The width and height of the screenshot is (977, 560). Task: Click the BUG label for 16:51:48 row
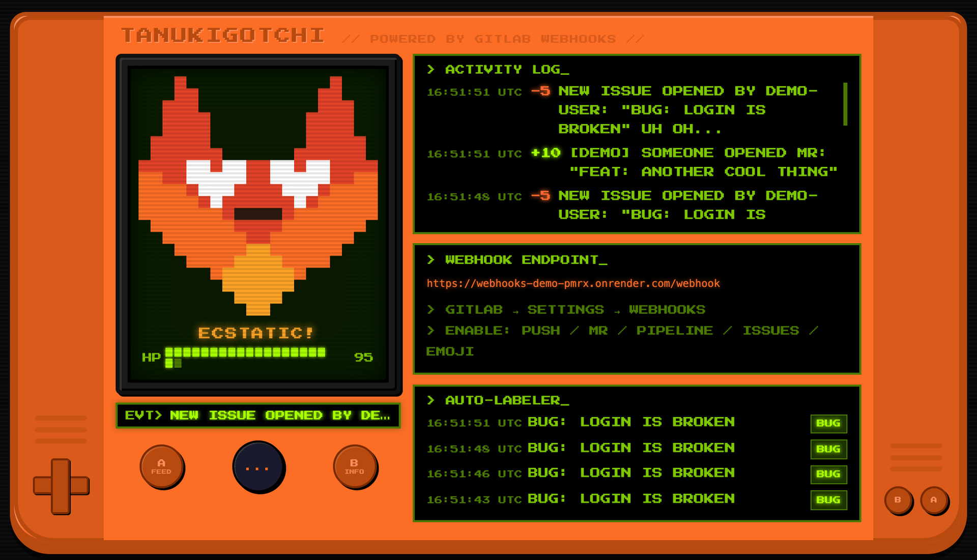(x=828, y=449)
